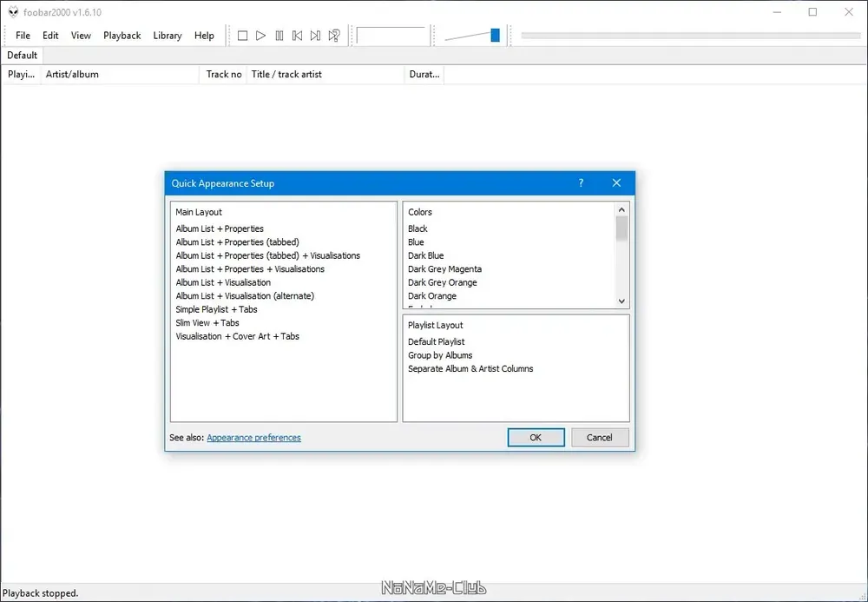Open the Library menu
The width and height of the screenshot is (868, 602).
coord(168,36)
